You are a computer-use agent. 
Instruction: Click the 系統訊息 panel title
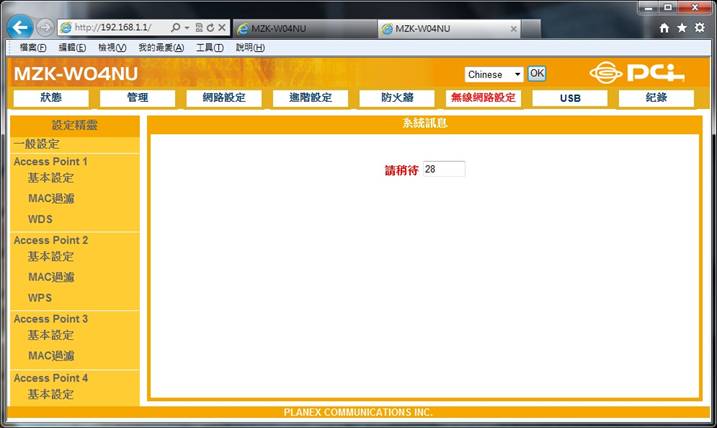[x=425, y=123]
